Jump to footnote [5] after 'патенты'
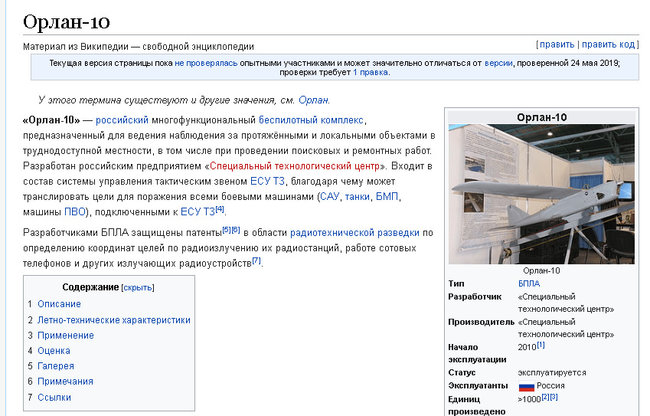Viewport: 650px width, 416px height. (226, 230)
